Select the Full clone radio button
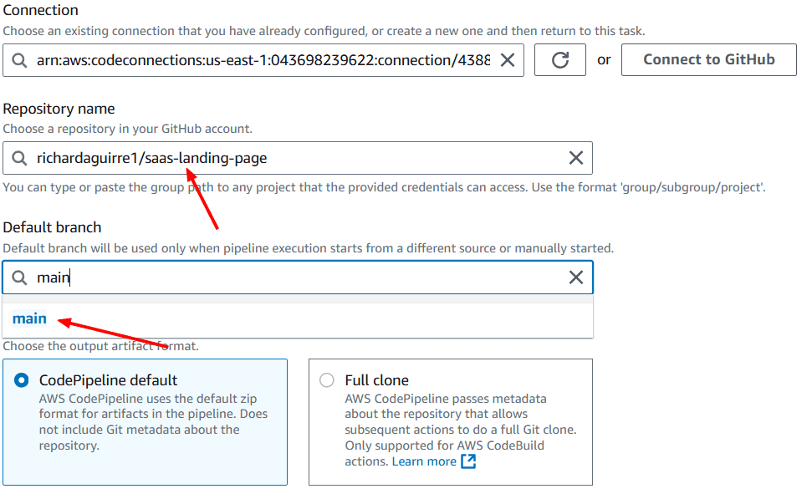812x504 pixels. point(327,380)
